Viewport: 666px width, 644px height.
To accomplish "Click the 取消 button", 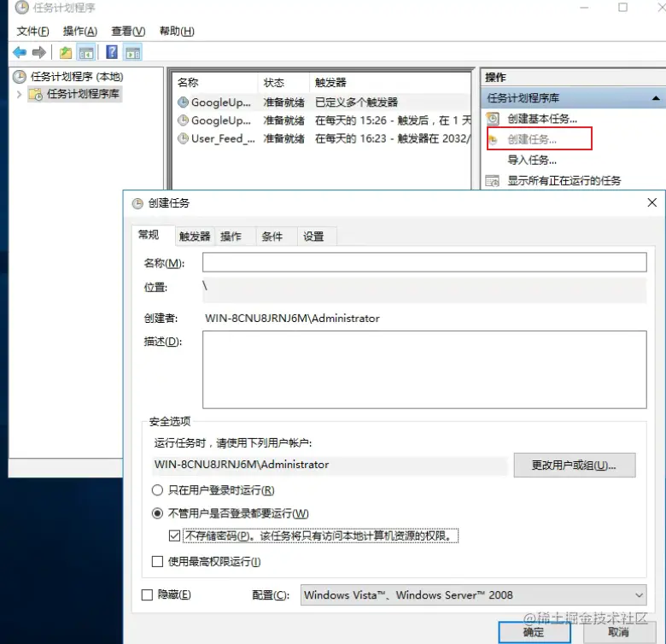I will click(x=618, y=633).
